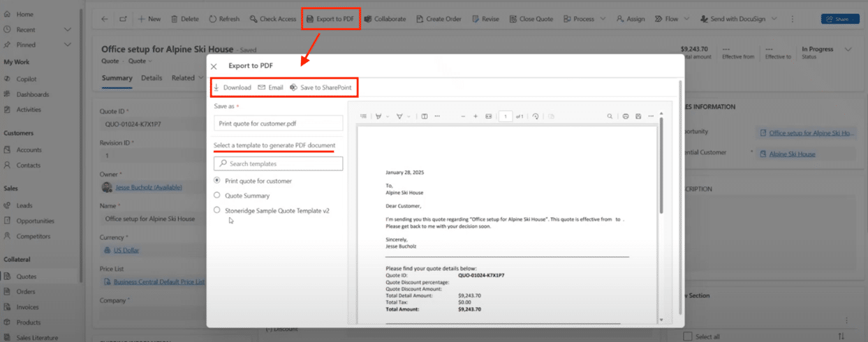
Task: Expand the Recent section in sidebar
Action: [67, 30]
